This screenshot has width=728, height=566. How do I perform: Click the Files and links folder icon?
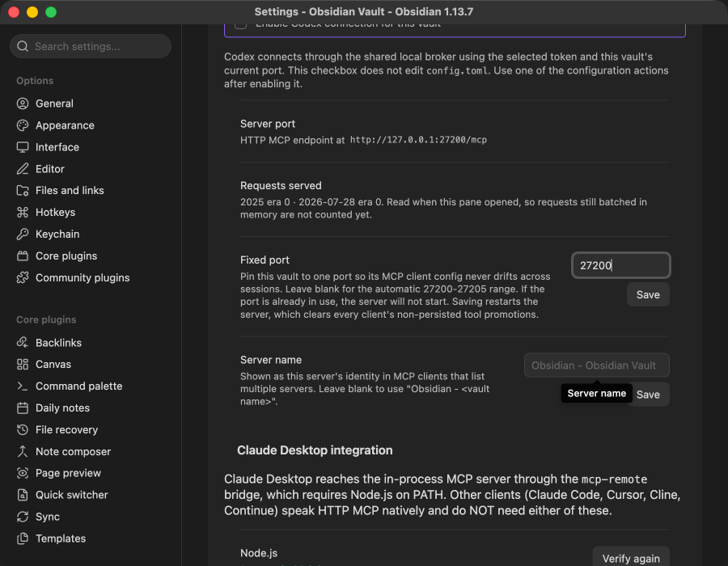point(23,191)
